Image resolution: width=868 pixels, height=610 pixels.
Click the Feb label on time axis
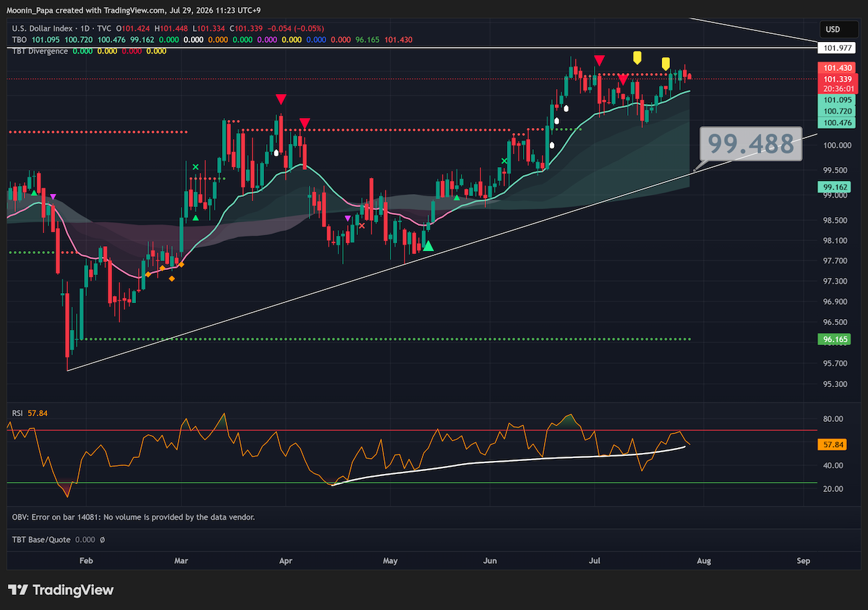click(x=86, y=561)
